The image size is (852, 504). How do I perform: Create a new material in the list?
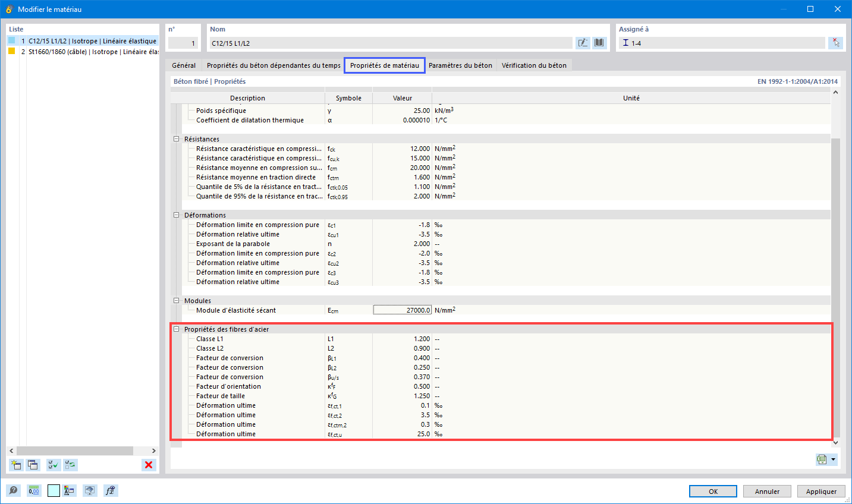16,465
